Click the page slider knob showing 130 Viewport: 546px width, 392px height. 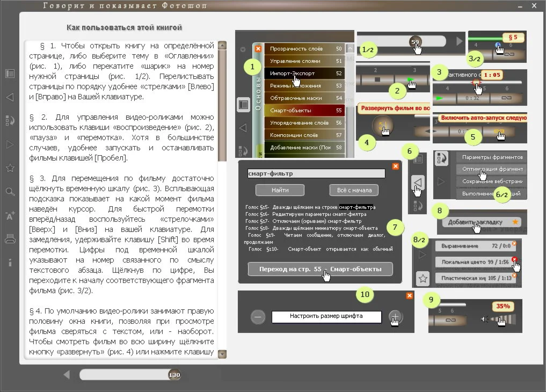(x=174, y=375)
